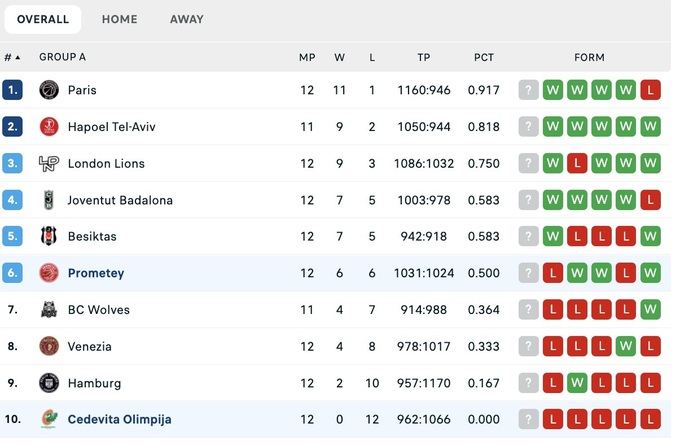The image size is (680, 445).
Task: Click the Venezia team logo
Action: (x=49, y=347)
